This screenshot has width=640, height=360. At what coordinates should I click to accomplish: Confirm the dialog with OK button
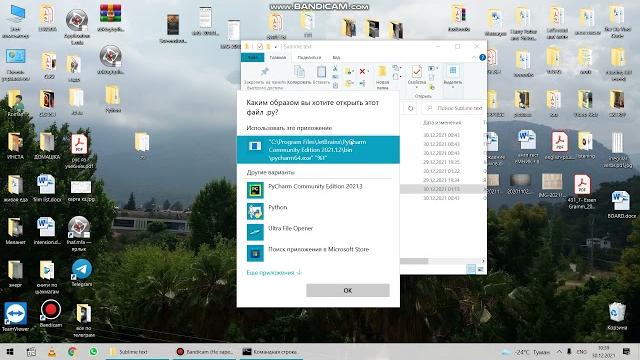[348, 291]
